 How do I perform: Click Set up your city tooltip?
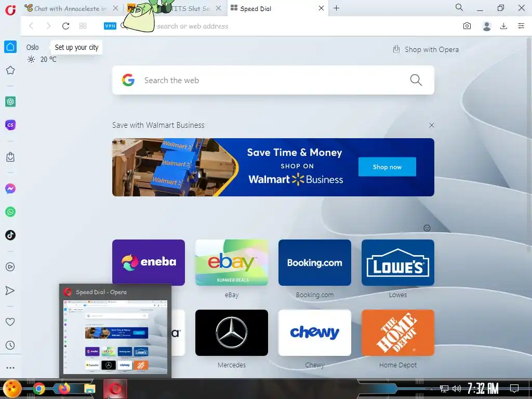[77, 47]
